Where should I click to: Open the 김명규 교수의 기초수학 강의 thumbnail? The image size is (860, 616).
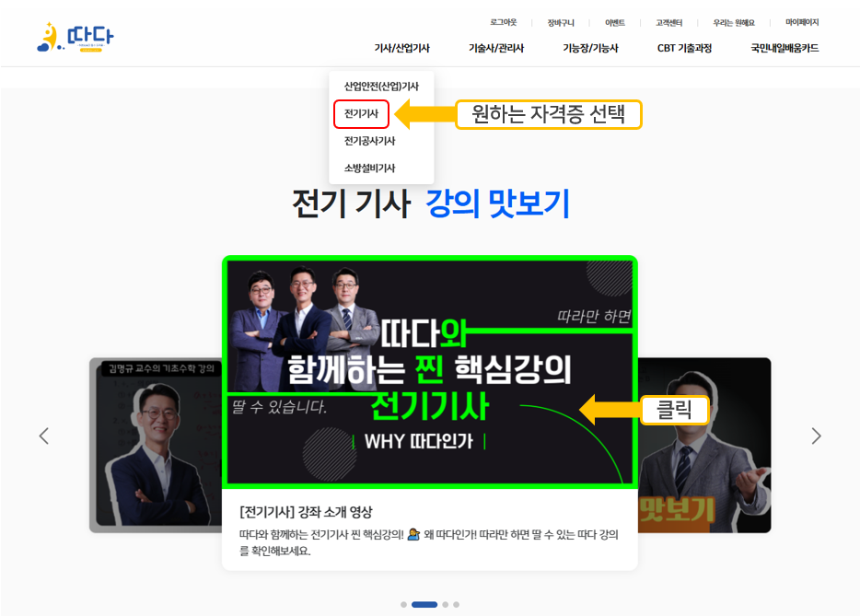coord(156,445)
